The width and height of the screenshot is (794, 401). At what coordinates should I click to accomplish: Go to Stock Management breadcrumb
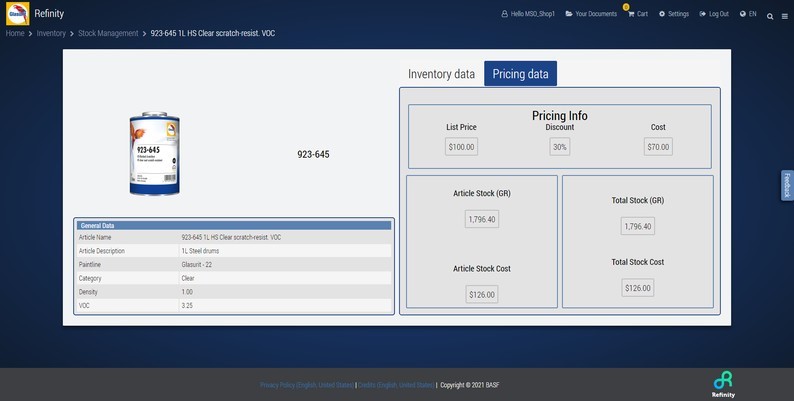pos(108,33)
